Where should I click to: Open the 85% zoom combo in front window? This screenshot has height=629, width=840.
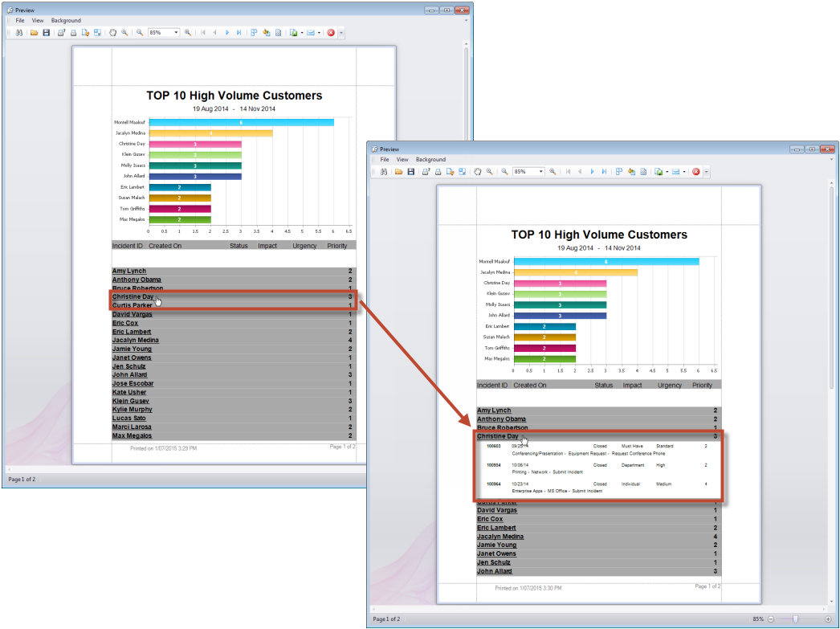[x=528, y=172]
